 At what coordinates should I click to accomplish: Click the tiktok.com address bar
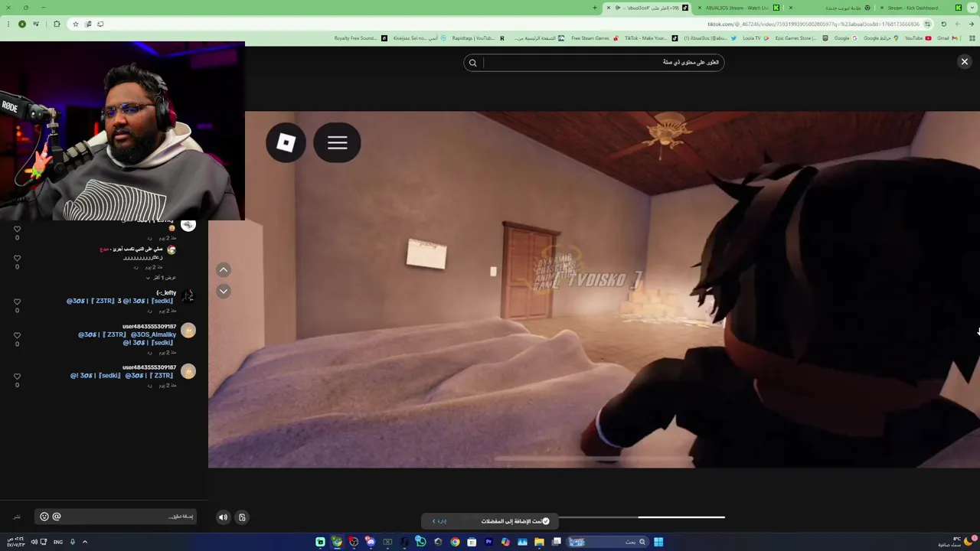pos(812,24)
